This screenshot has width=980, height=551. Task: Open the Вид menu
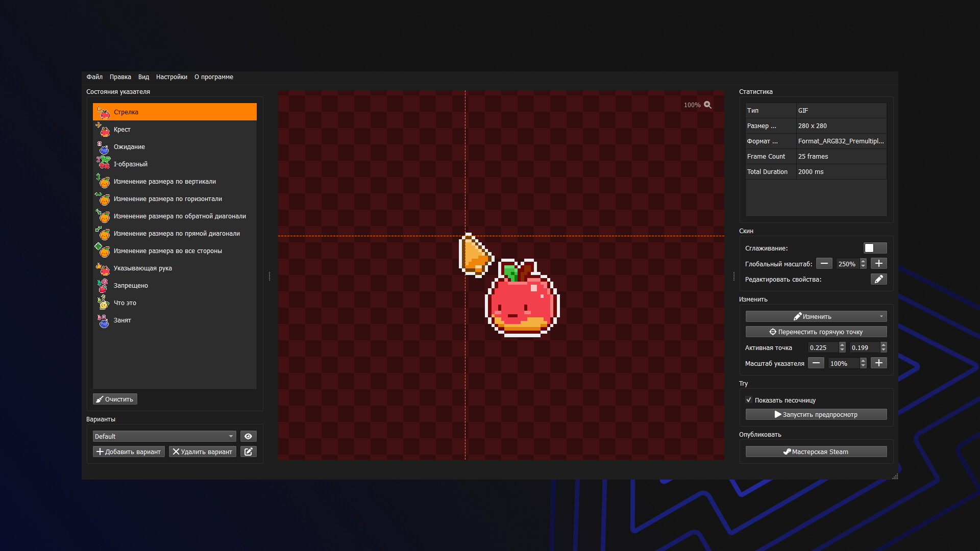144,77
